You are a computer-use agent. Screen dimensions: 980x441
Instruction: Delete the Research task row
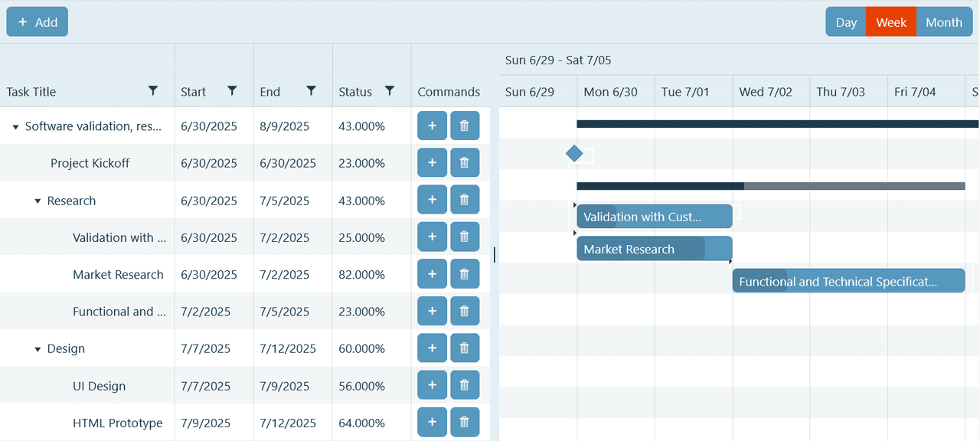pos(465,200)
